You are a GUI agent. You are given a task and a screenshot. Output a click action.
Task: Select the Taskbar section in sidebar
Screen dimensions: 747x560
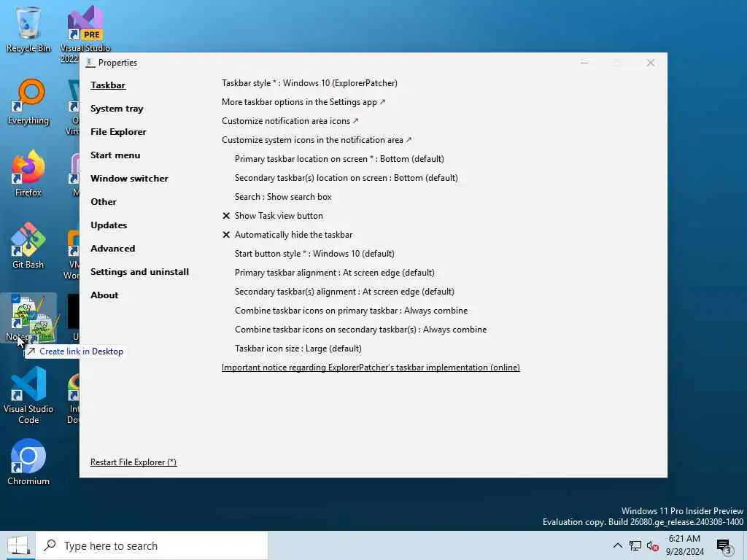coord(108,85)
